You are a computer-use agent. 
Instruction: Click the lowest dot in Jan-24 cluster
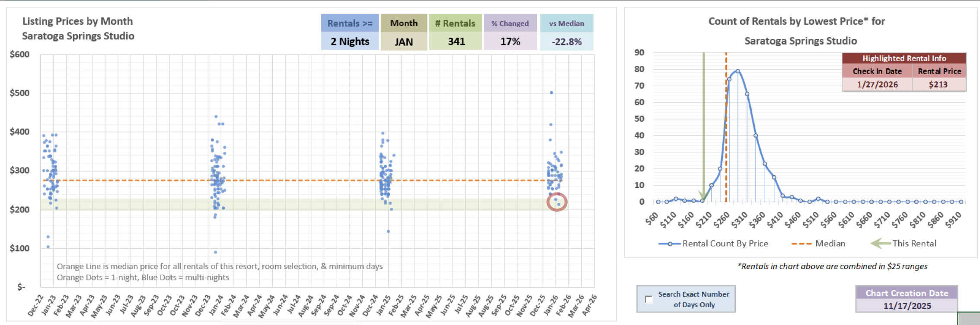(x=215, y=252)
